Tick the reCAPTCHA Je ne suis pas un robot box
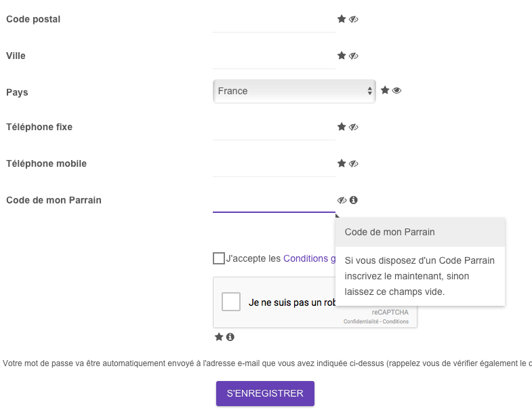532x419 pixels. (x=231, y=302)
